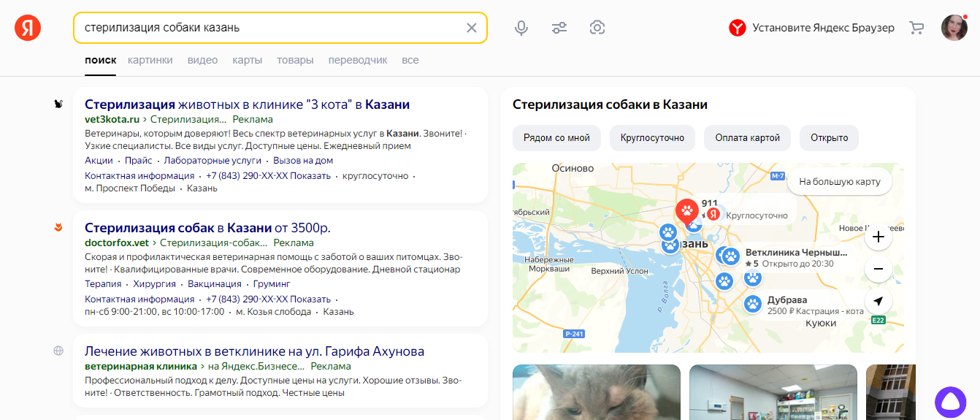Switch to карты tab
This screenshot has height=420, width=980.
click(248, 60)
